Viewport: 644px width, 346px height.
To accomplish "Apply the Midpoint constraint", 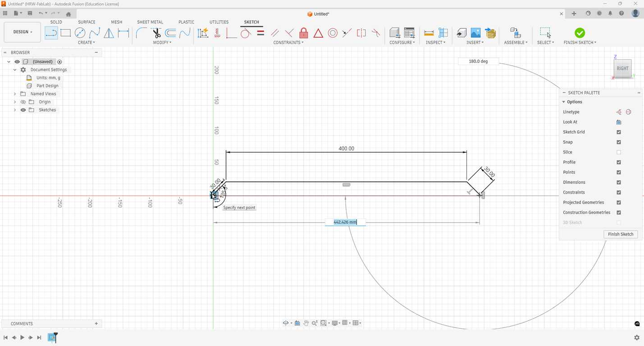I will tap(318, 33).
